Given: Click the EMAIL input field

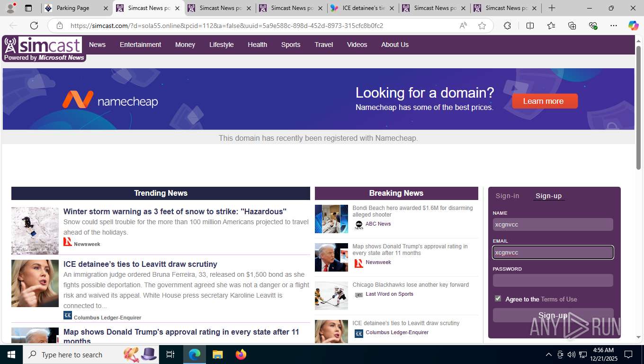Looking at the screenshot, I should coord(553,252).
